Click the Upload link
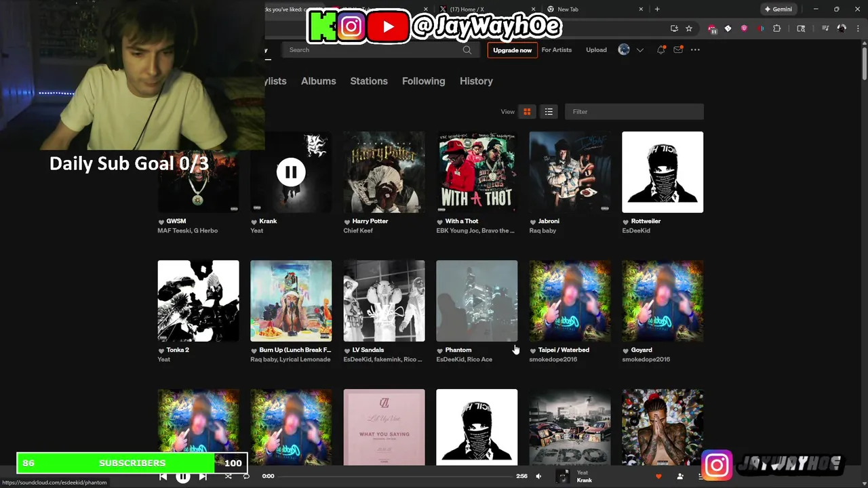868x488 pixels. coord(597,50)
